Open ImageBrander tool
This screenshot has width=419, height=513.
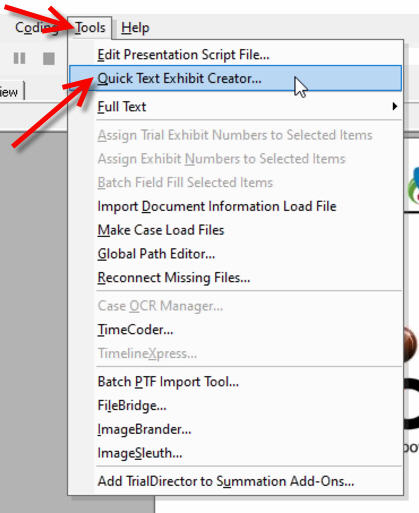click(235, 429)
